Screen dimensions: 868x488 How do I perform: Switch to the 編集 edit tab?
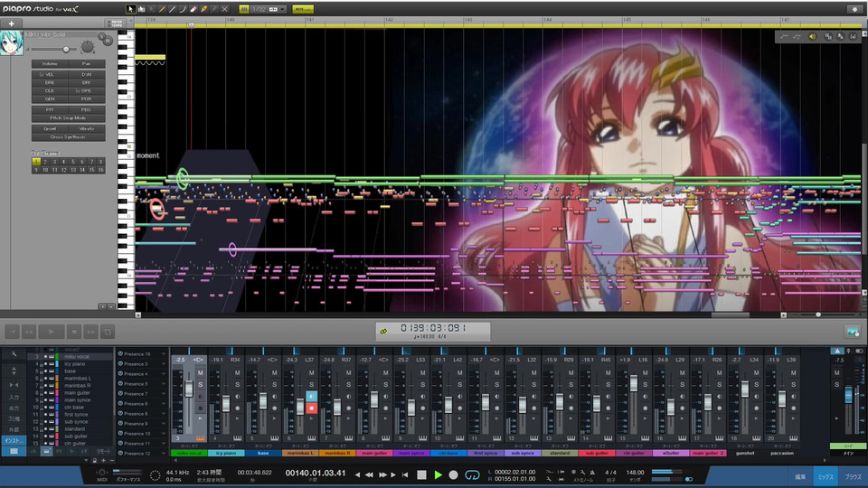point(800,477)
